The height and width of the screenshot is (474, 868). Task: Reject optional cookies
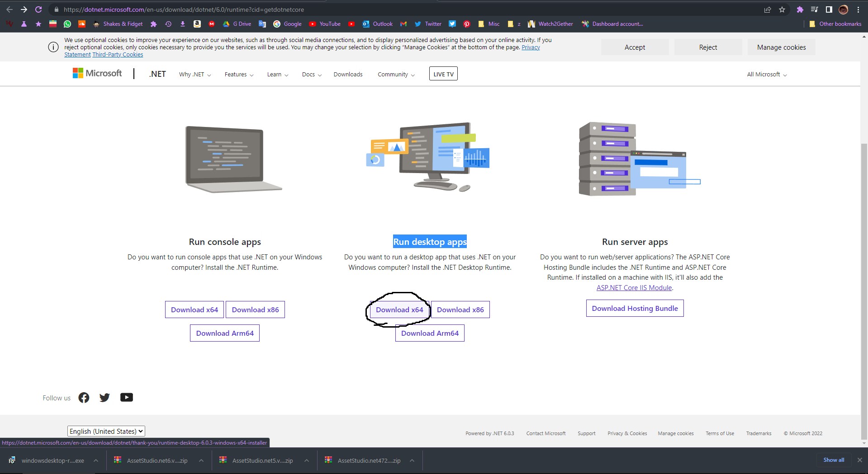point(708,47)
